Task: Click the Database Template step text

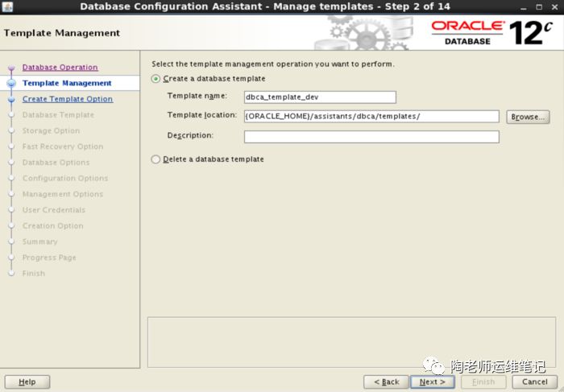Action: coord(58,114)
